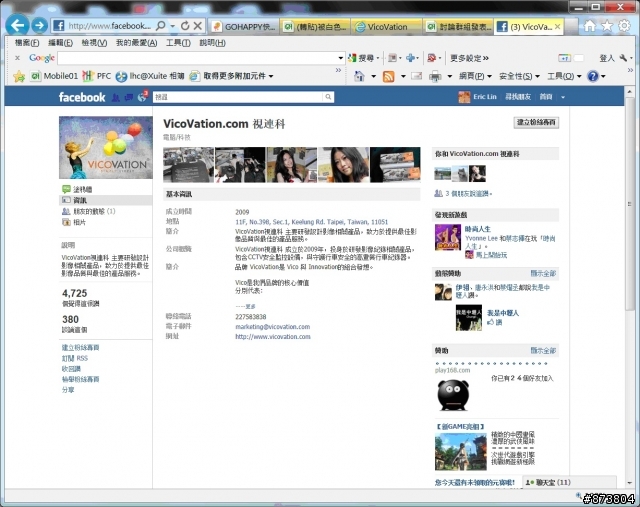Expand command bar Home dropdown arrow

(x=373, y=76)
